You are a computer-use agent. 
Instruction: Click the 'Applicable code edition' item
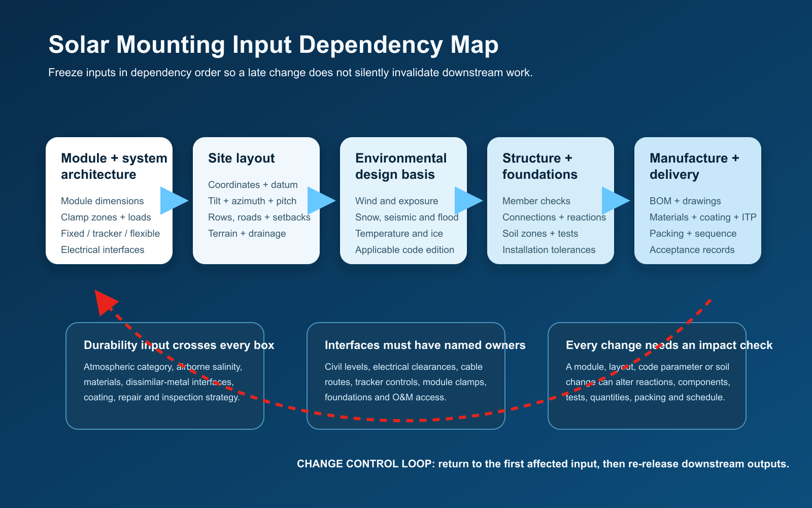404,249
